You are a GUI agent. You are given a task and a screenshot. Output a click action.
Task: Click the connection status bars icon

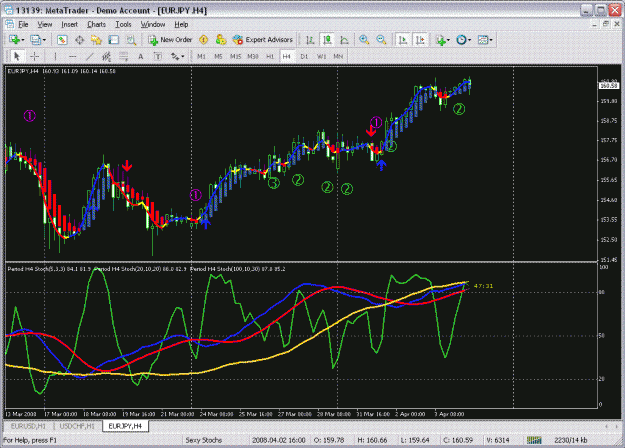[x=534, y=440]
